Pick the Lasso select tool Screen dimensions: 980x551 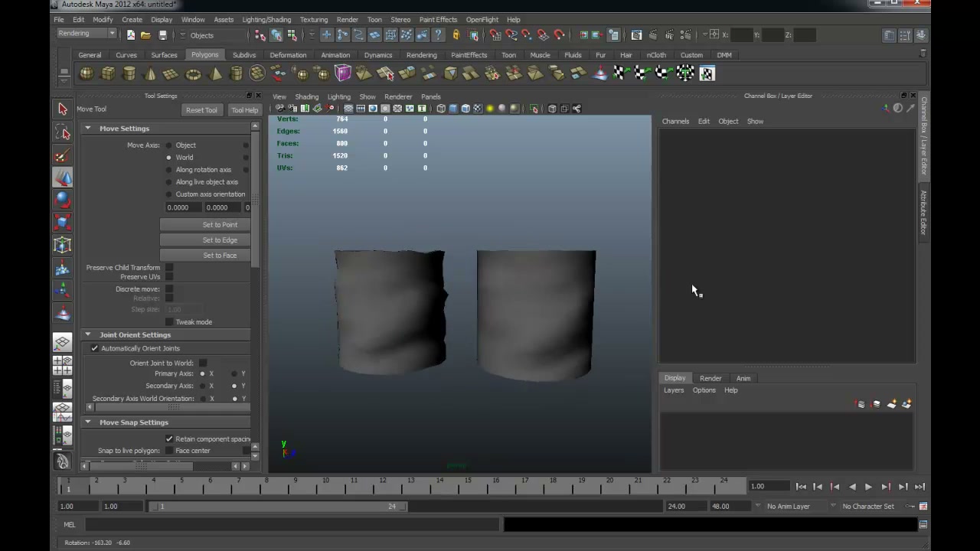click(x=63, y=133)
